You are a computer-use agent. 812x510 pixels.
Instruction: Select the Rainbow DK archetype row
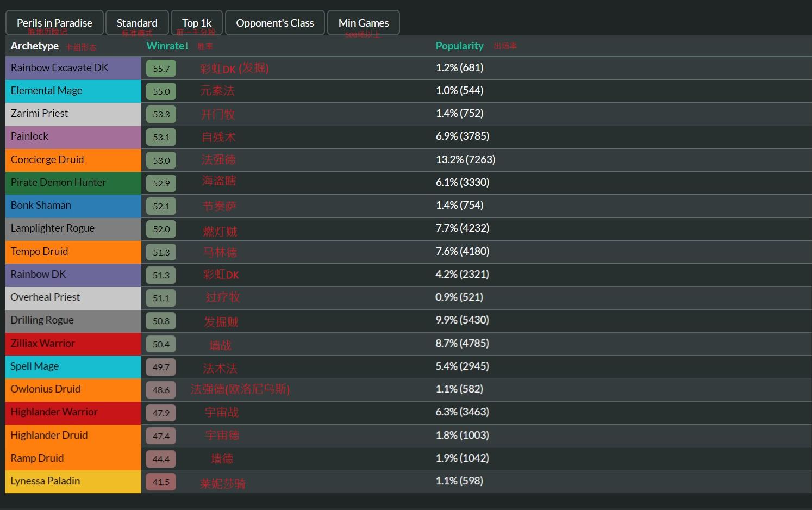73,275
